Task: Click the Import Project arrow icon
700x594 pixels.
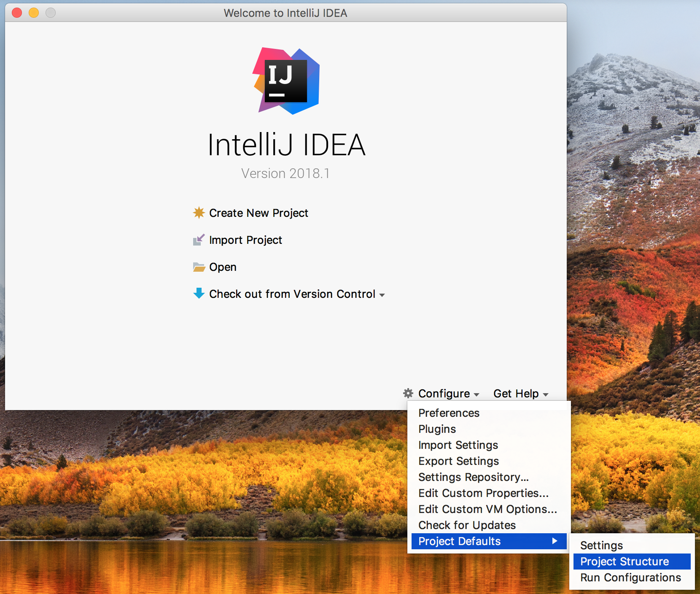Action: click(x=199, y=240)
